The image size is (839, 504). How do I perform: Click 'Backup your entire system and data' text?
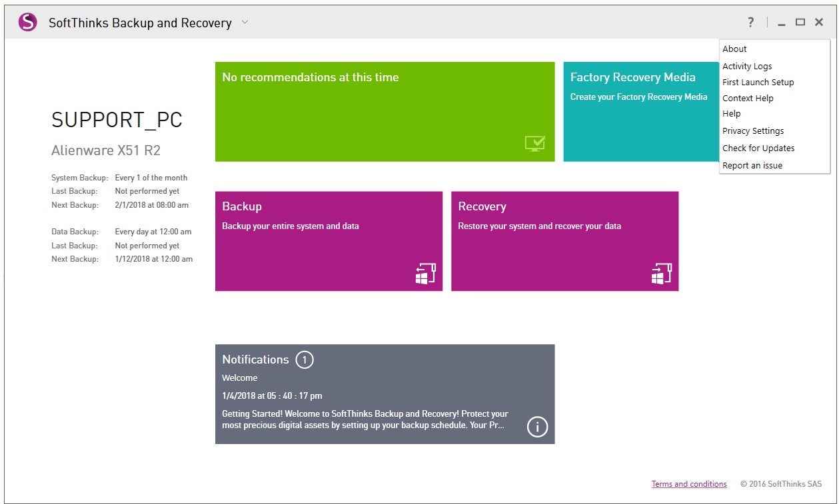point(291,226)
